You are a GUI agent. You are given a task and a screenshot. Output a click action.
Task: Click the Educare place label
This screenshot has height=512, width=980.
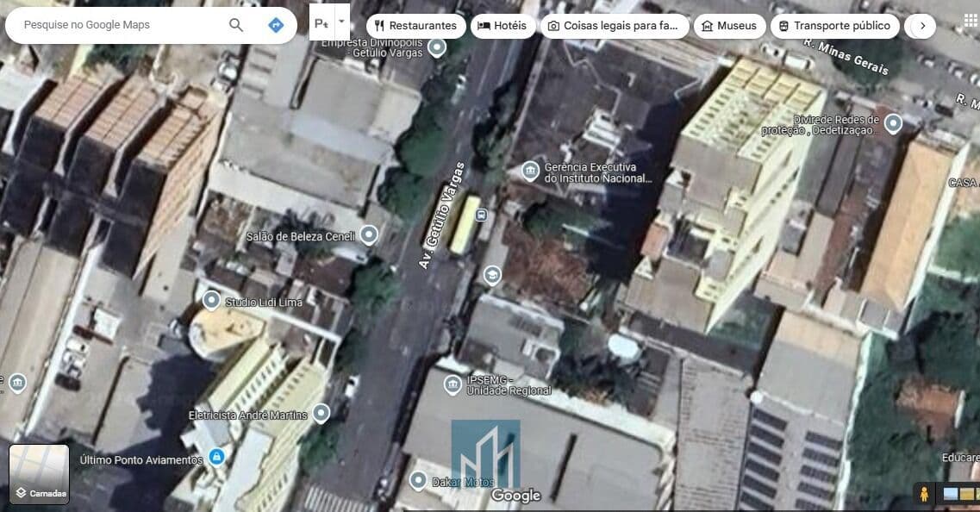(961, 458)
